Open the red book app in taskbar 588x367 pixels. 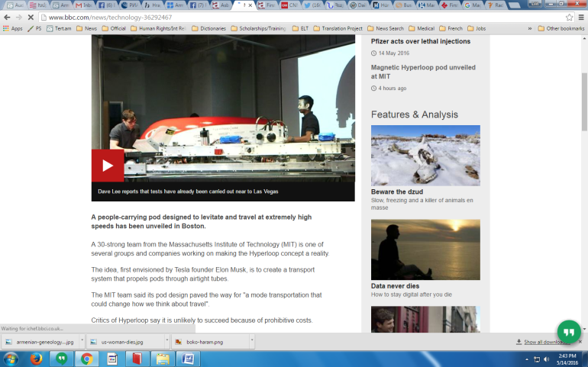coord(137,359)
